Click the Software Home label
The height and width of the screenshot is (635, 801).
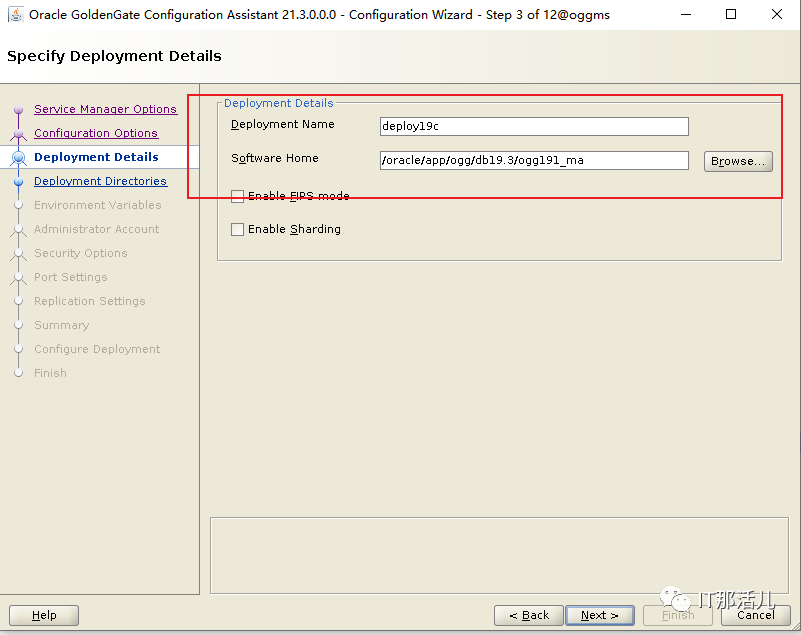(275, 158)
